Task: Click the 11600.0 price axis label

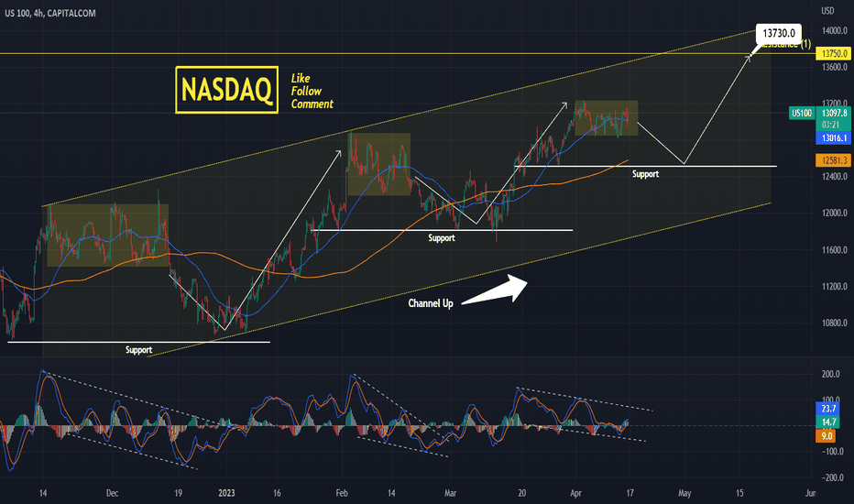Action: (835, 250)
